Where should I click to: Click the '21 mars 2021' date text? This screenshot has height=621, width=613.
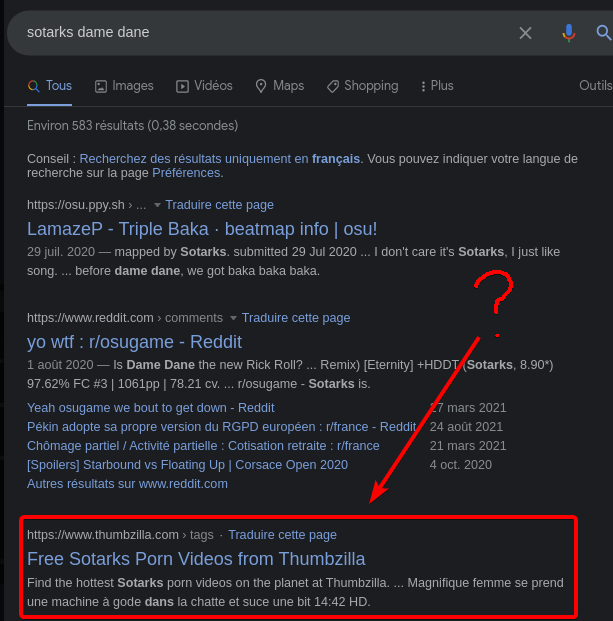(x=468, y=446)
